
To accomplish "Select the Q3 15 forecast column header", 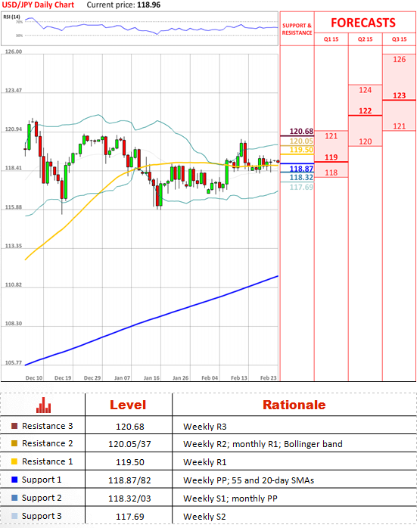I will (x=399, y=39).
